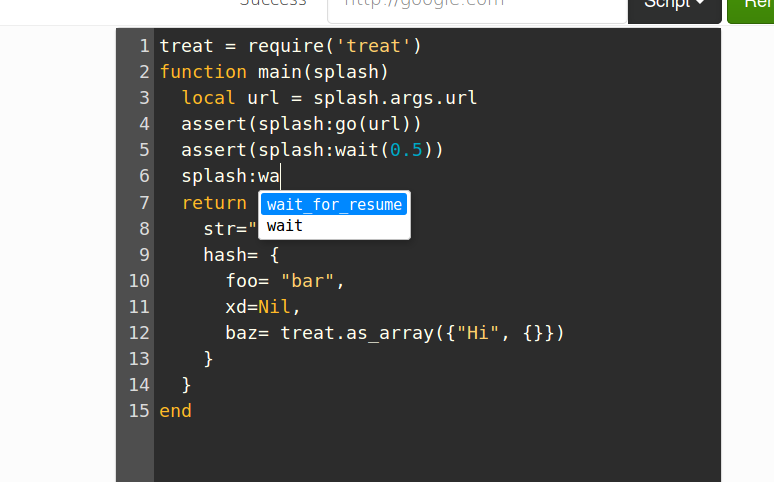Click line number 6 in the gutter

click(x=144, y=176)
